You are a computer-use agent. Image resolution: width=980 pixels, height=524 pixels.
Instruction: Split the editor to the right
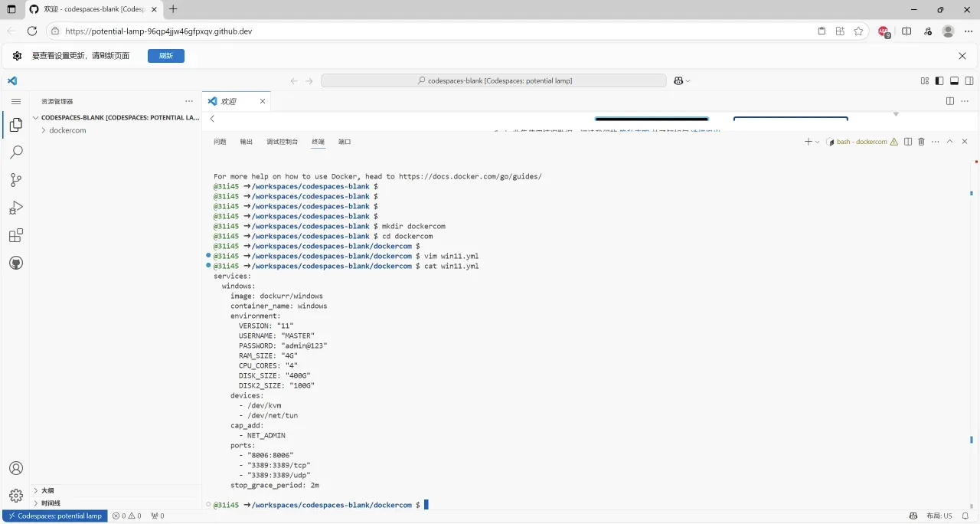[x=950, y=101]
